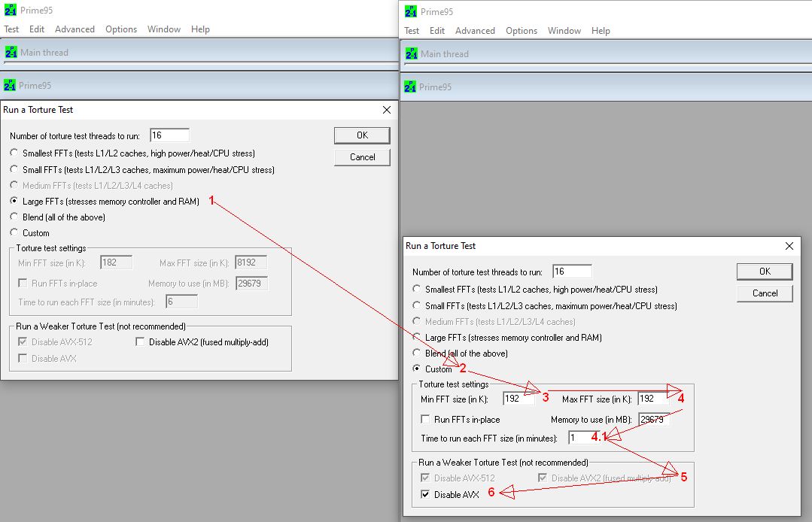This screenshot has height=522, width=812.
Task: Open Edit menu in right Prime95 window
Action: (x=437, y=31)
